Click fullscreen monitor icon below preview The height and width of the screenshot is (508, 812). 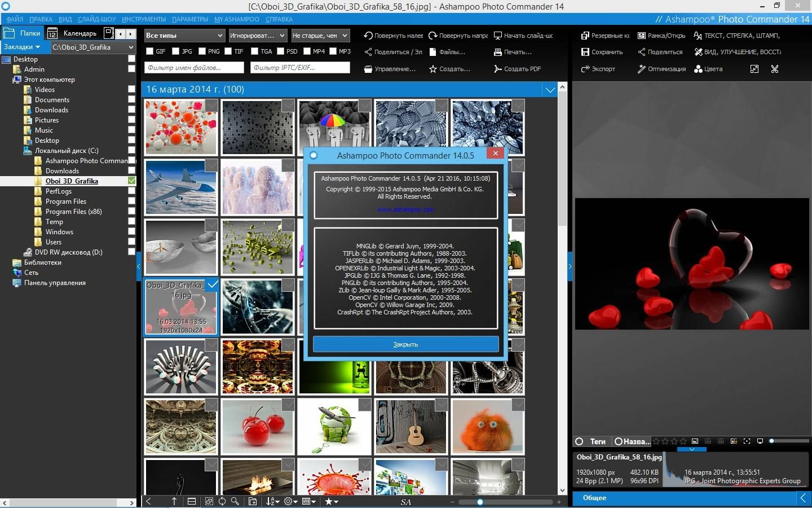760,441
